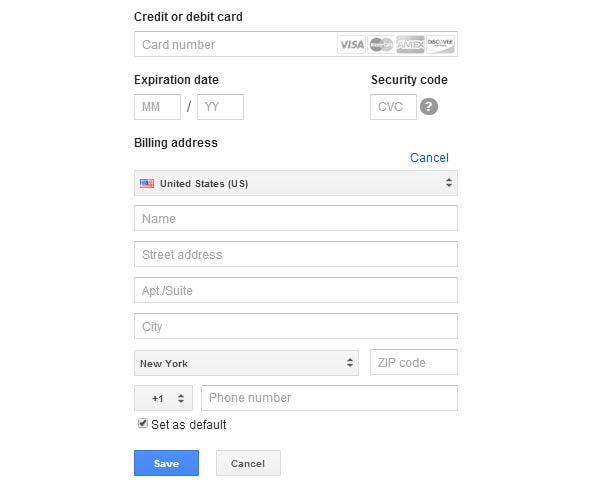This screenshot has width=600, height=488.
Task: Open the United States (US) country dropdown
Action: tap(296, 183)
